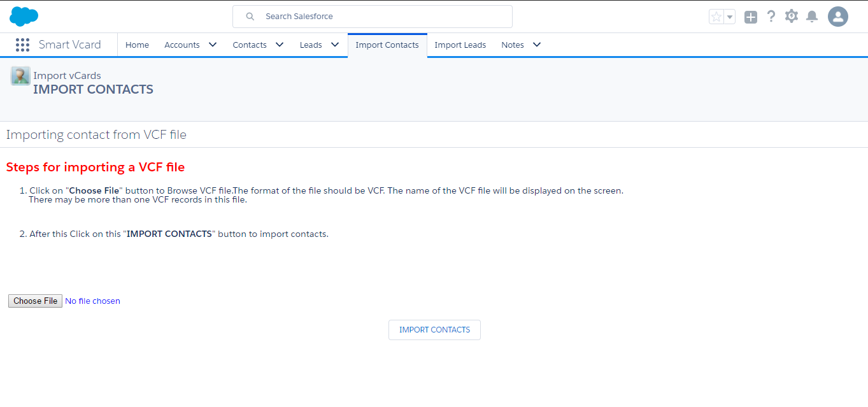Click the Favorites star icon

[x=716, y=17]
